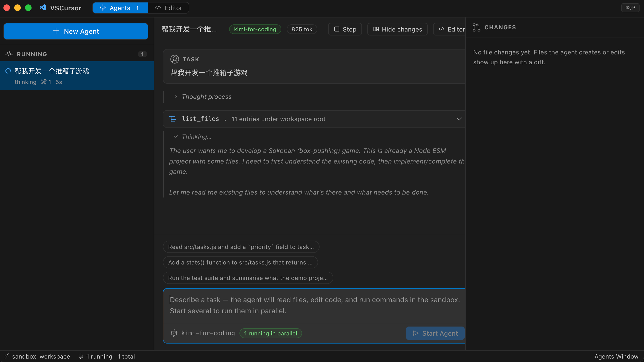Viewport: 644px width, 362px height.
Task: Click the RUNNING activity pulse icon
Action: (9, 54)
